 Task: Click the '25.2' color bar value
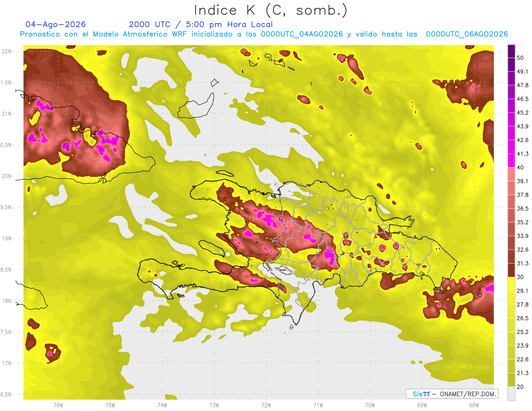(523, 332)
